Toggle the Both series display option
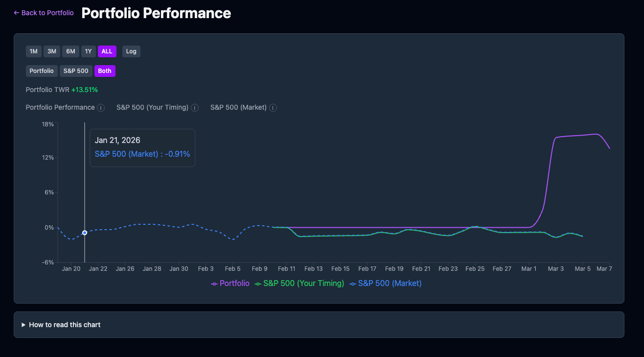The image size is (644, 357). click(x=105, y=71)
